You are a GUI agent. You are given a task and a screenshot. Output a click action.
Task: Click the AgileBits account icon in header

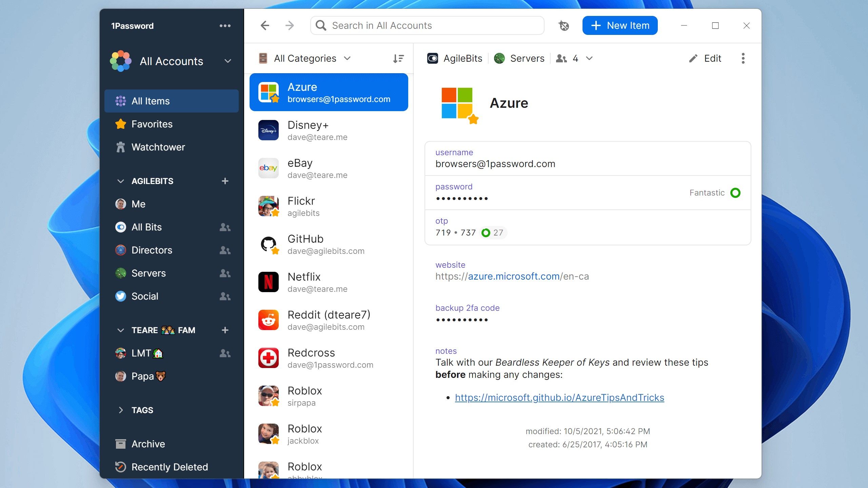click(x=433, y=58)
